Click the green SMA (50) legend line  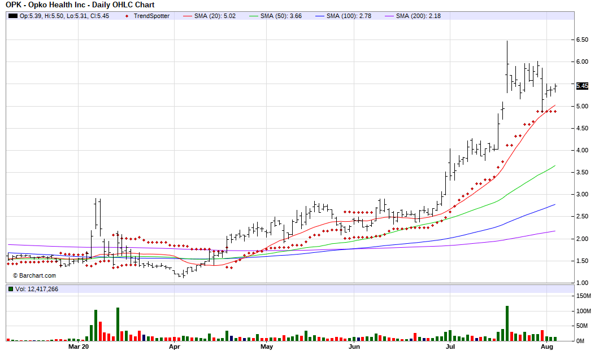pyautogui.click(x=254, y=16)
